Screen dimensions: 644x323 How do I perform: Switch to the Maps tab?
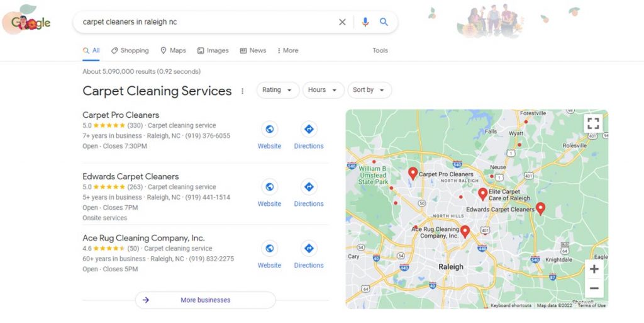pyautogui.click(x=173, y=50)
